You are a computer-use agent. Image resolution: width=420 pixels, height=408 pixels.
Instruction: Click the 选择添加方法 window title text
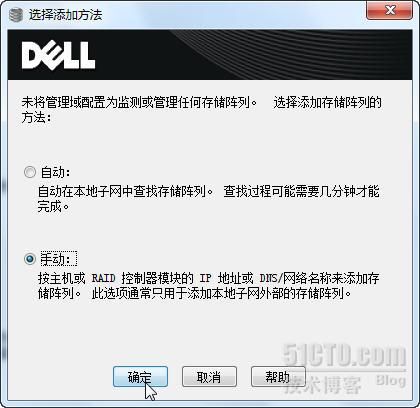[65, 15]
